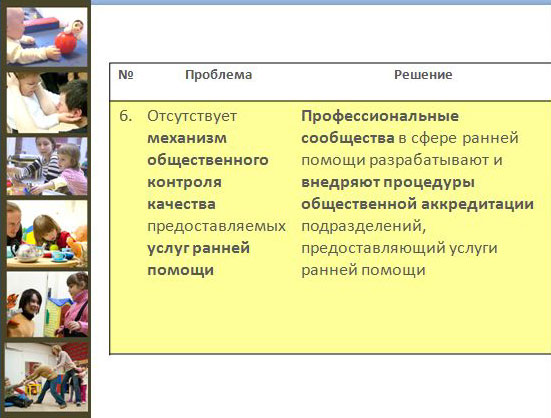Image resolution: width=551 pixels, height=418 pixels.
Task: Click the bold word 'помощи' in Проблема column
Action: (x=181, y=270)
